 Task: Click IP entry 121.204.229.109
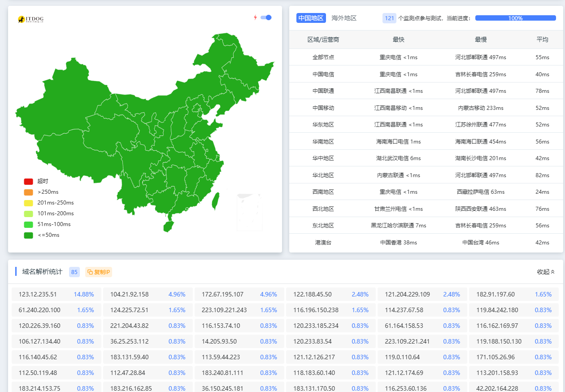[407, 294]
